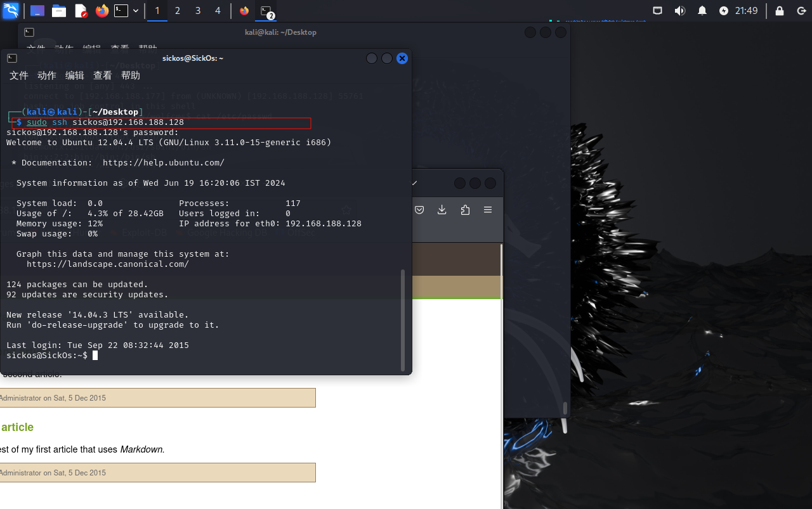Close the sickos terminal window

402,58
